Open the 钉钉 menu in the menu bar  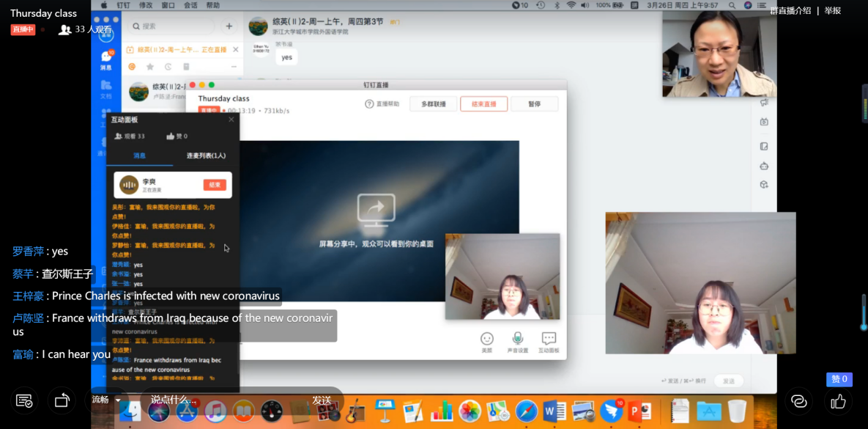[x=124, y=5]
